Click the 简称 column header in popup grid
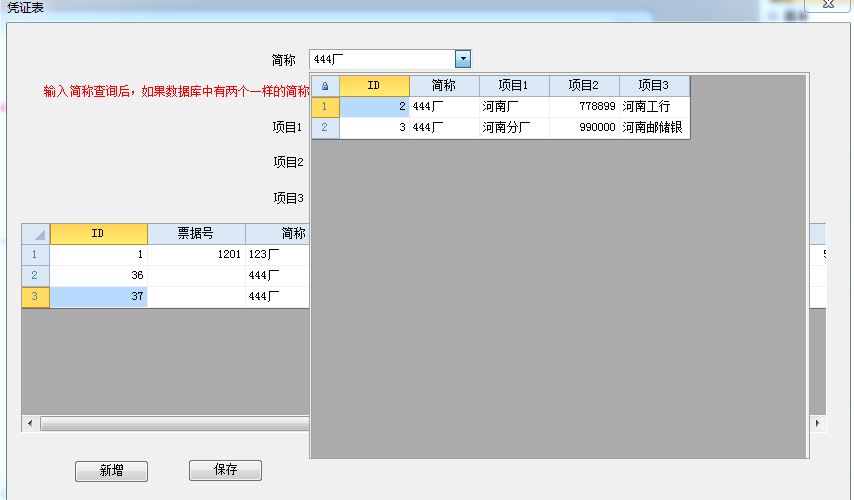Image resolution: width=854 pixels, height=500 pixels. pyautogui.click(x=444, y=86)
